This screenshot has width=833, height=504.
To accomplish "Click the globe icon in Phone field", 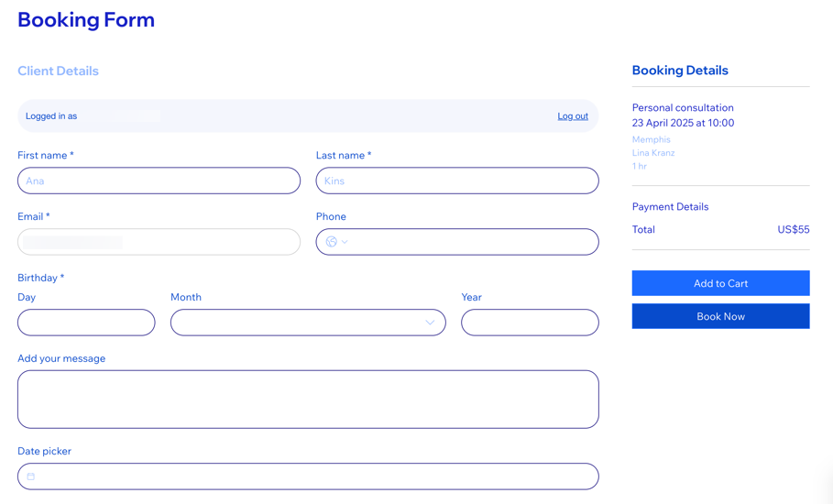I will click(331, 242).
